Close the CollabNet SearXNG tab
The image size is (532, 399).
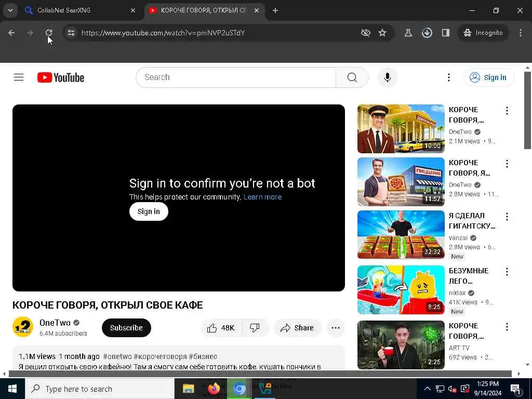[133, 10]
